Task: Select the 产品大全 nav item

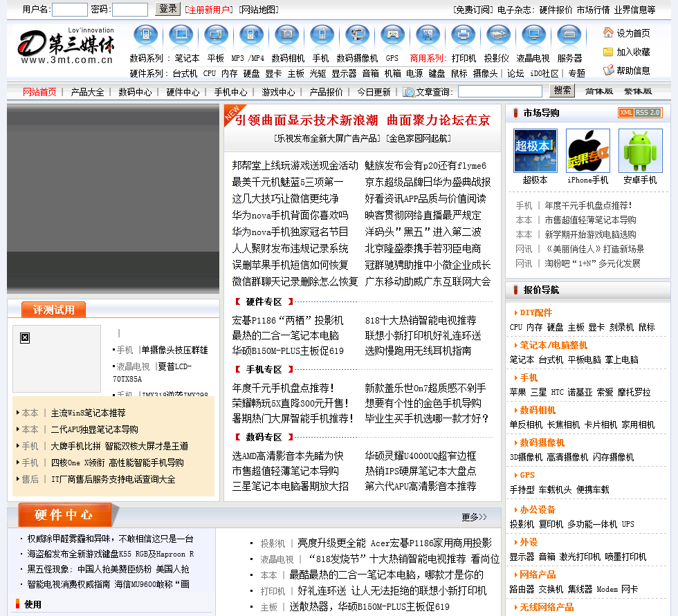Action: (x=87, y=92)
